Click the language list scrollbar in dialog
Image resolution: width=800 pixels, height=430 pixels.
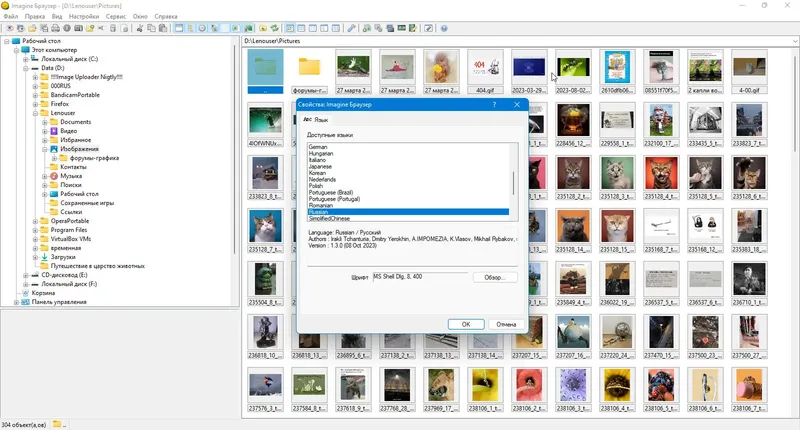(x=513, y=182)
